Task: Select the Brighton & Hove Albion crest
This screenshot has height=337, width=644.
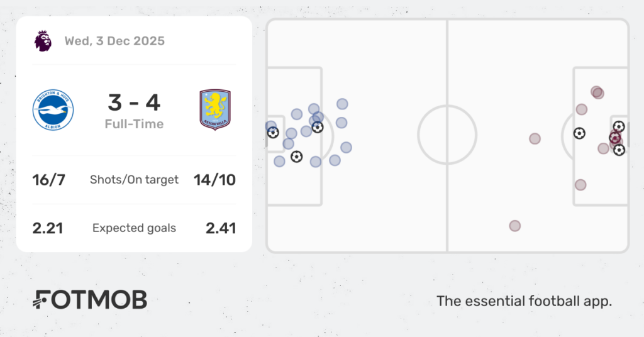Action: click(x=53, y=110)
